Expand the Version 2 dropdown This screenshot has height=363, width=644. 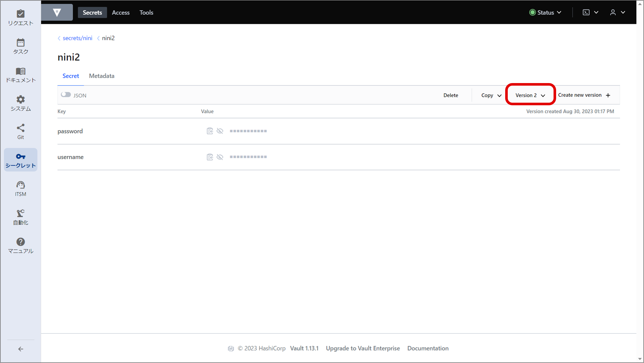[530, 95]
